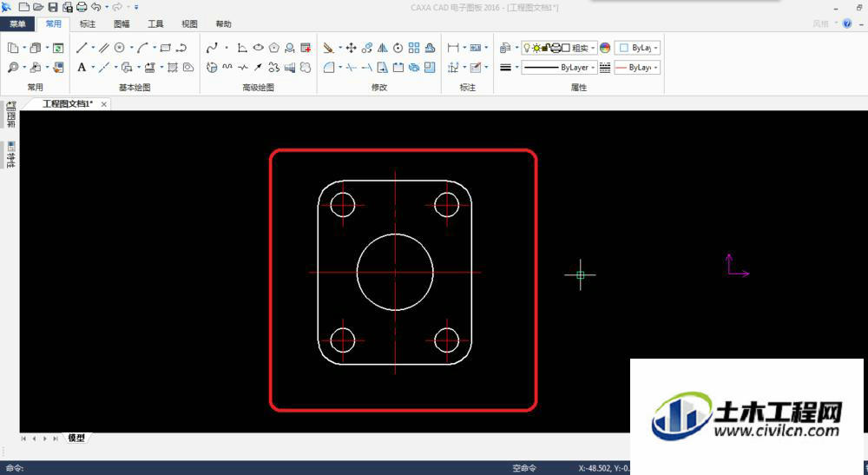Select the Wave Line tool
This screenshot has width=868, height=475.
[x=227, y=68]
